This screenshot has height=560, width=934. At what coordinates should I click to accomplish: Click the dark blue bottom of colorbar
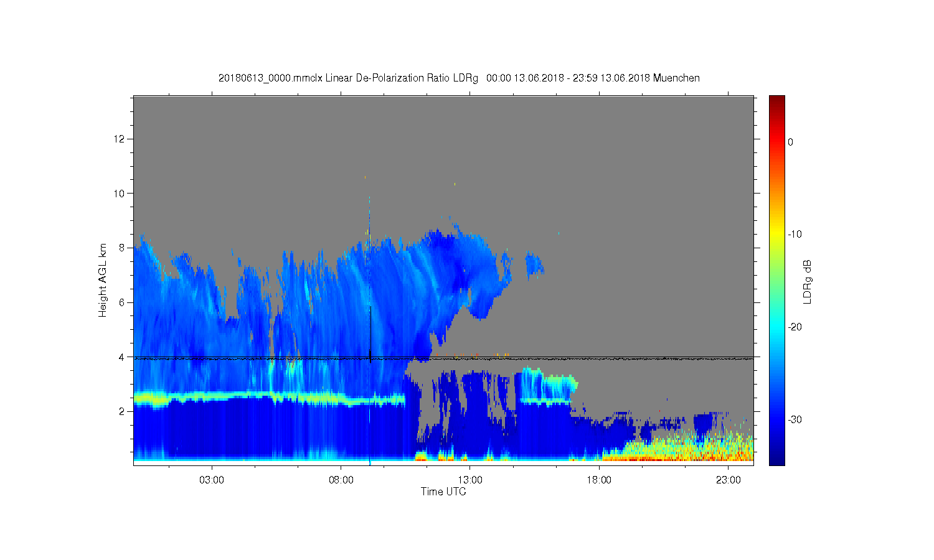(x=776, y=457)
